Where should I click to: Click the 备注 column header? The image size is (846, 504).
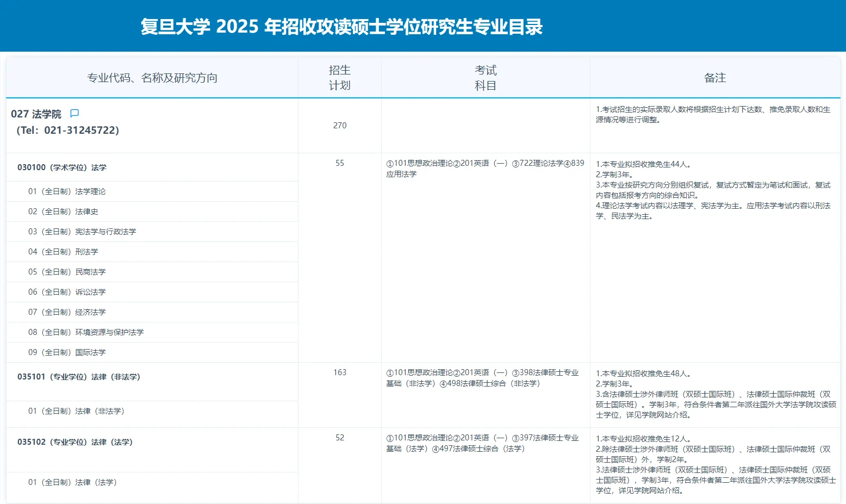click(715, 78)
